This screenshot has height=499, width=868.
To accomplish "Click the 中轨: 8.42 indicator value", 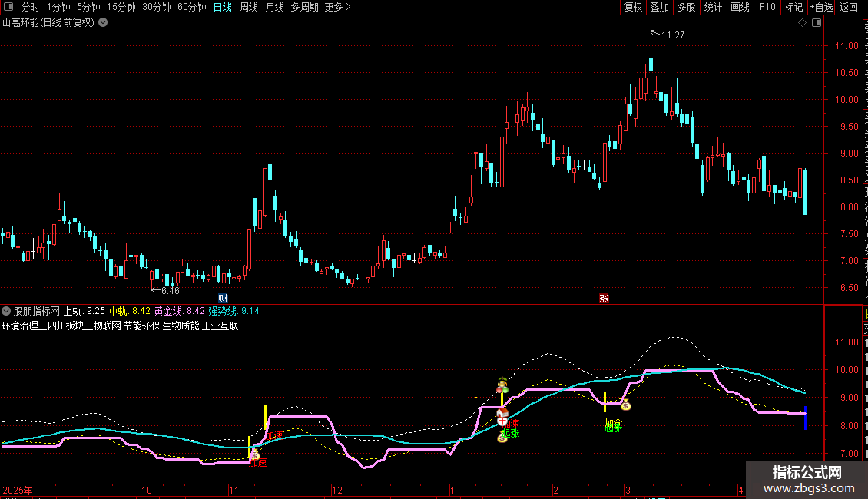I will point(130,311).
